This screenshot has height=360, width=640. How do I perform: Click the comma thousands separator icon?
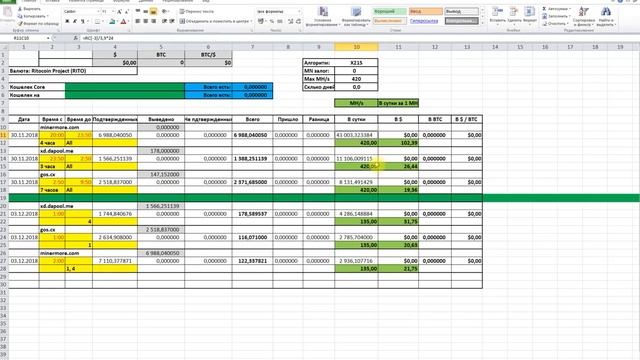(280, 21)
